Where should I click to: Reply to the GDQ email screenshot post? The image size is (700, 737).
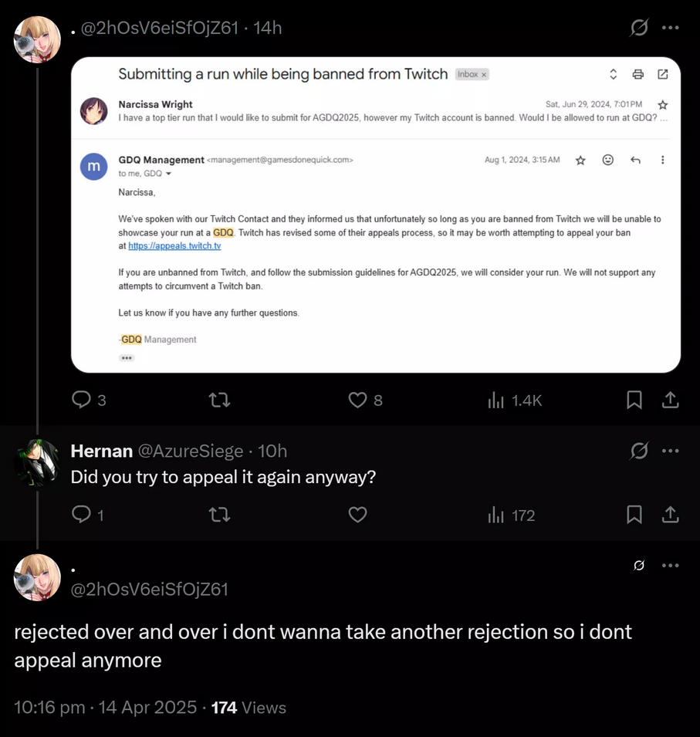tap(89, 400)
